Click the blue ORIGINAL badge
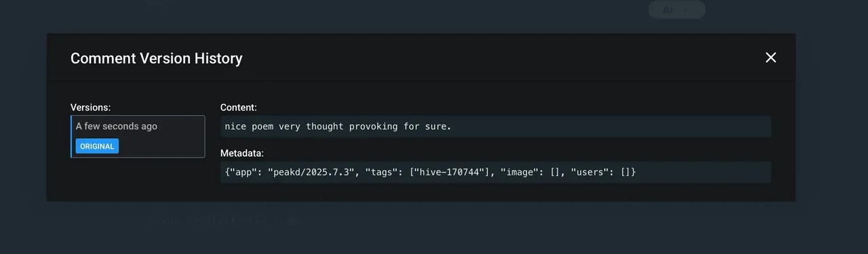Image resolution: width=868 pixels, height=254 pixels. (x=97, y=146)
